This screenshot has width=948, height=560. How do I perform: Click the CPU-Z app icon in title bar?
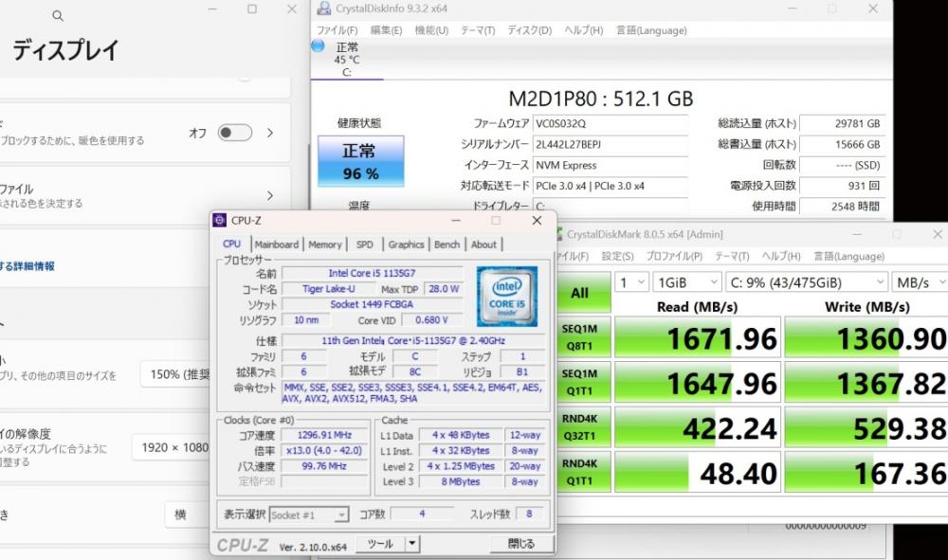[x=220, y=221]
